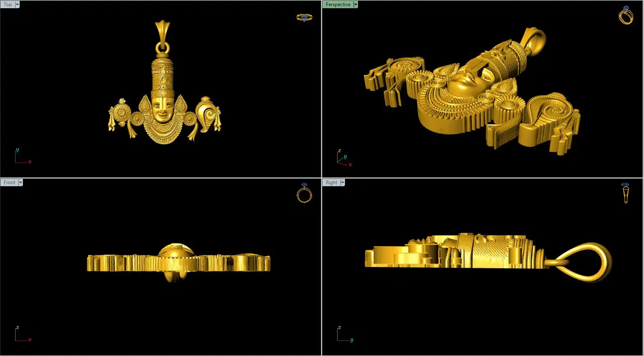Select the deity face in Top viewport

162,110
